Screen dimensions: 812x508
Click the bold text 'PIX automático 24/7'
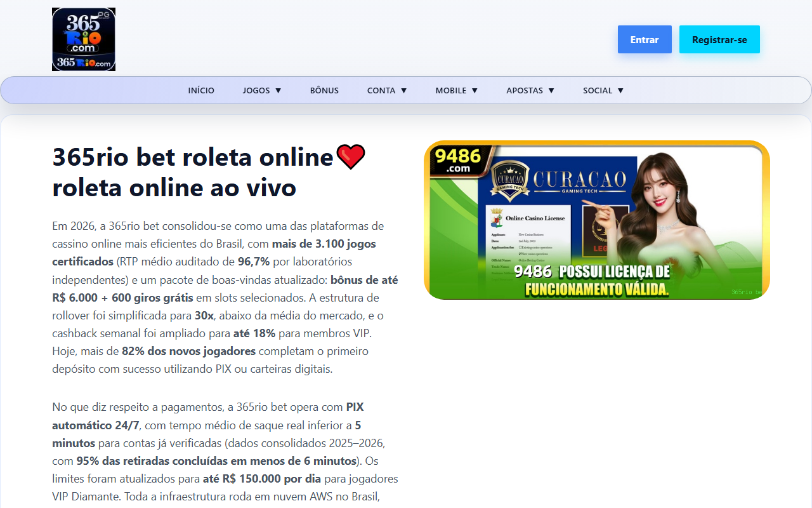pyautogui.click(x=208, y=416)
